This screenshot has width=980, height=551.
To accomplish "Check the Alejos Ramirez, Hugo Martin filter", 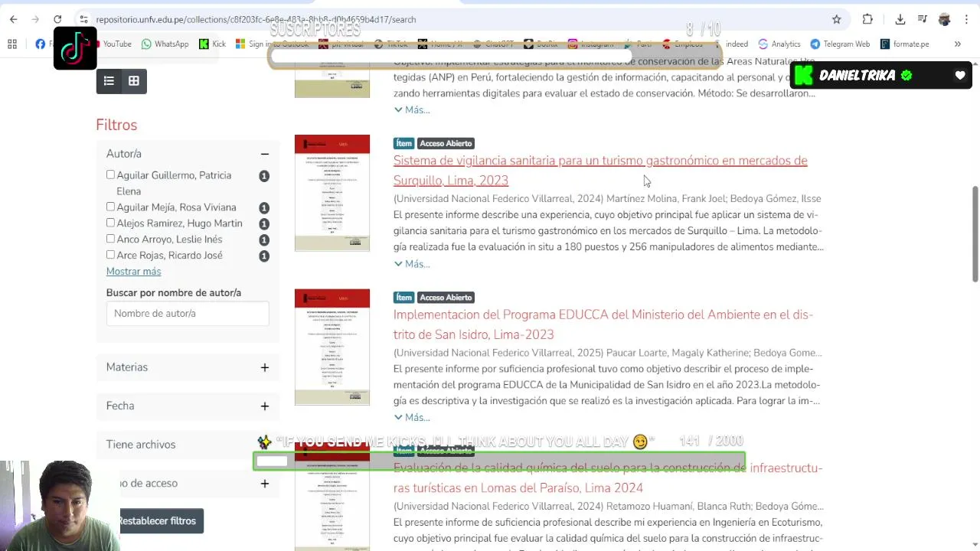I will point(110,223).
